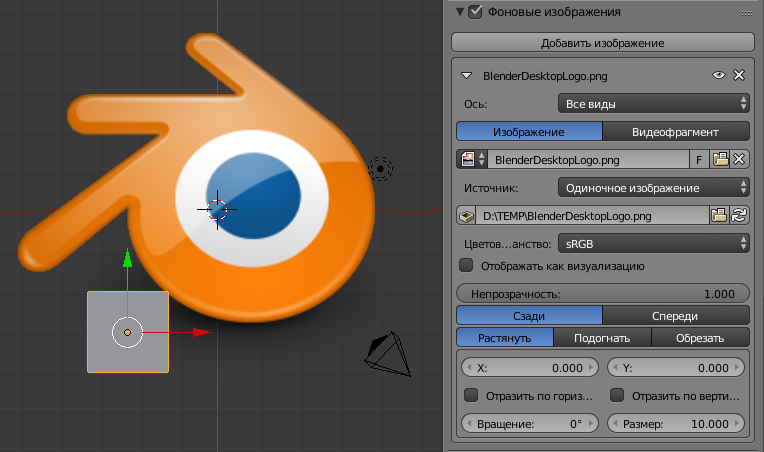
Task: Reload the image with refresh icon
Action: [739, 215]
